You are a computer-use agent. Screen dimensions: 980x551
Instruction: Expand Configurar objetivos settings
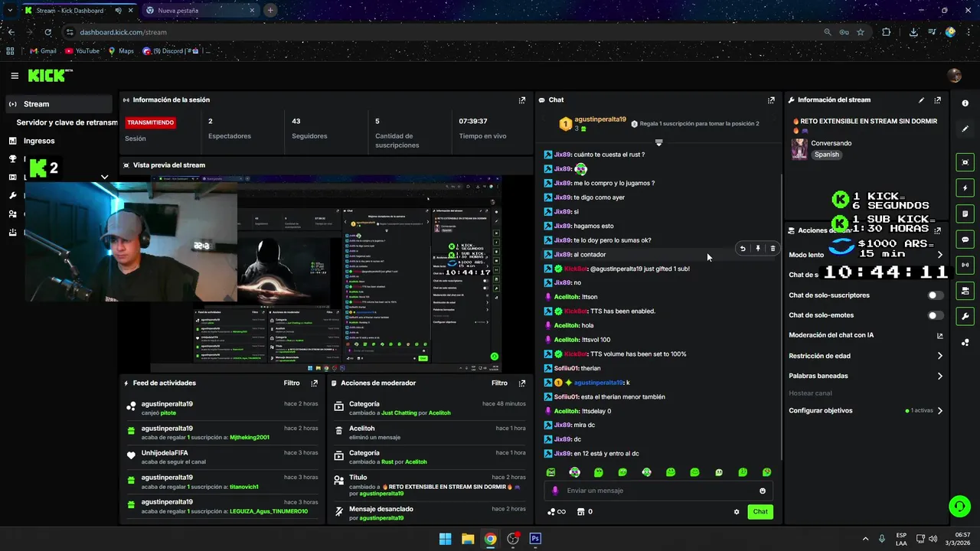pyautogui.click(x=940, y=410)
